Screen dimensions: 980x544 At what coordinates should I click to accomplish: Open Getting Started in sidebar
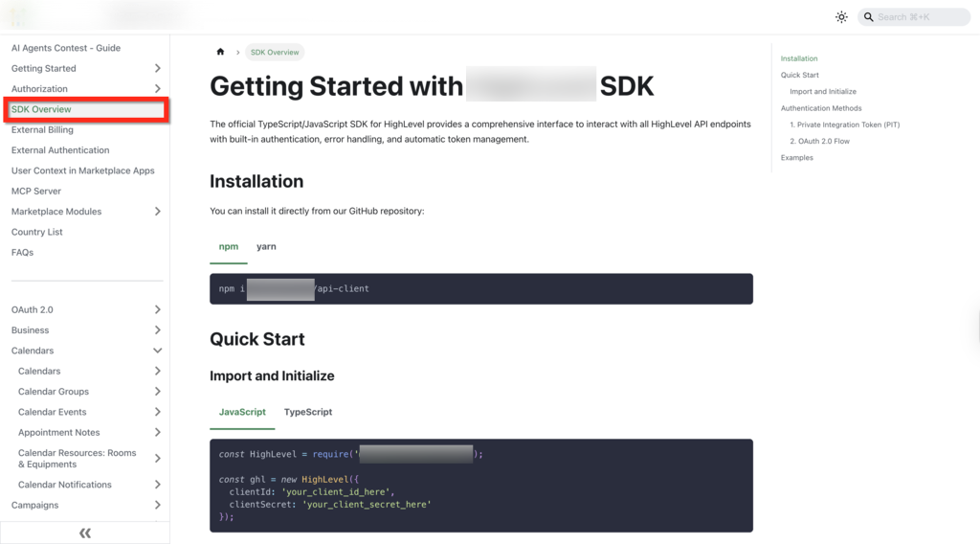pos(44,68)
